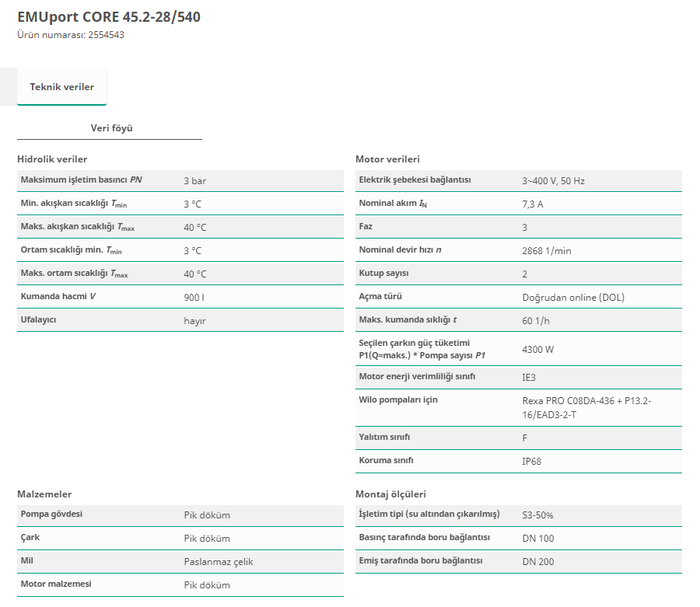
Task: Select the Veri föyü sub-tab
Action: coord(111,128)
